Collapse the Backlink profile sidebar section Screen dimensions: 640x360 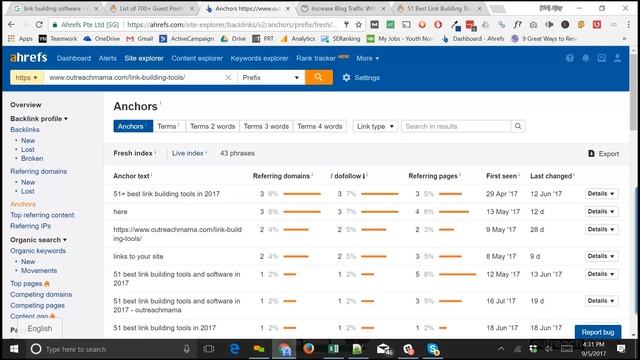[39, 118]
